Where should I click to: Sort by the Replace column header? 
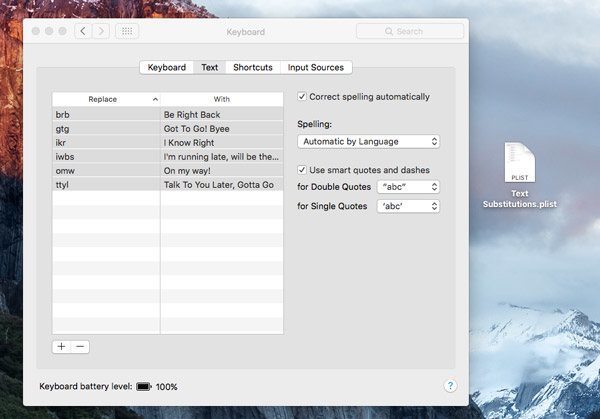pyautogui.click(x=106, y=99)
